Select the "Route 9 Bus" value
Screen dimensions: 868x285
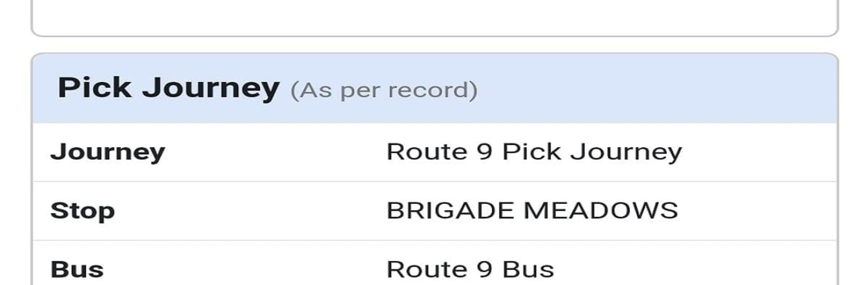coord(470,270)
